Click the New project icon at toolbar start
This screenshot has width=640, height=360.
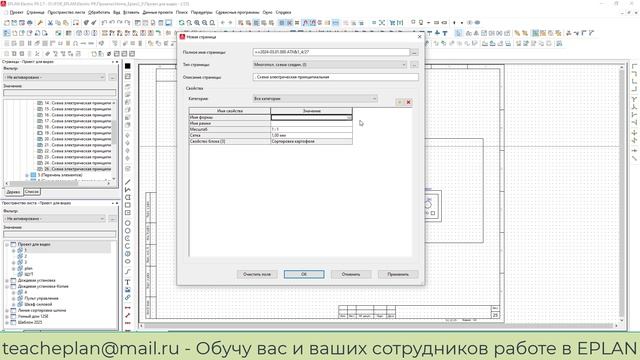[7, 23]
